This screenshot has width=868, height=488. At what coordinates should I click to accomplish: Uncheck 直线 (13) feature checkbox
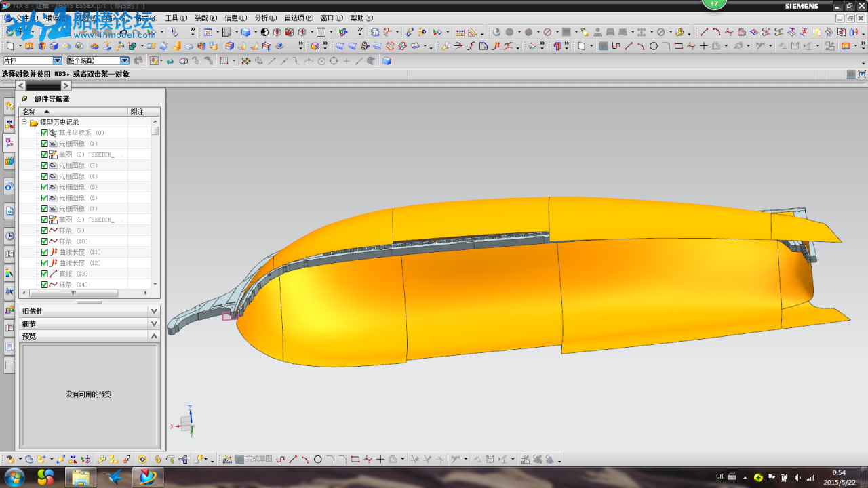(x=45, y=274)
